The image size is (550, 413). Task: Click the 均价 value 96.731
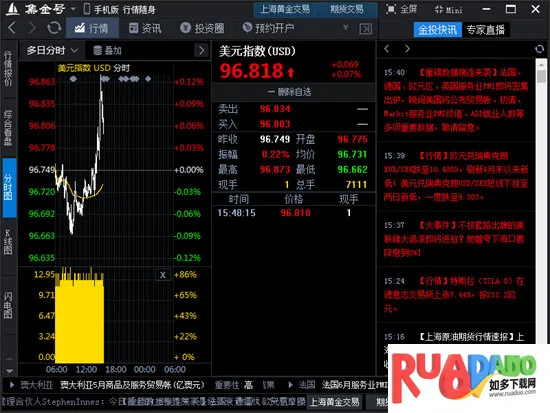(x=353, y=155)
